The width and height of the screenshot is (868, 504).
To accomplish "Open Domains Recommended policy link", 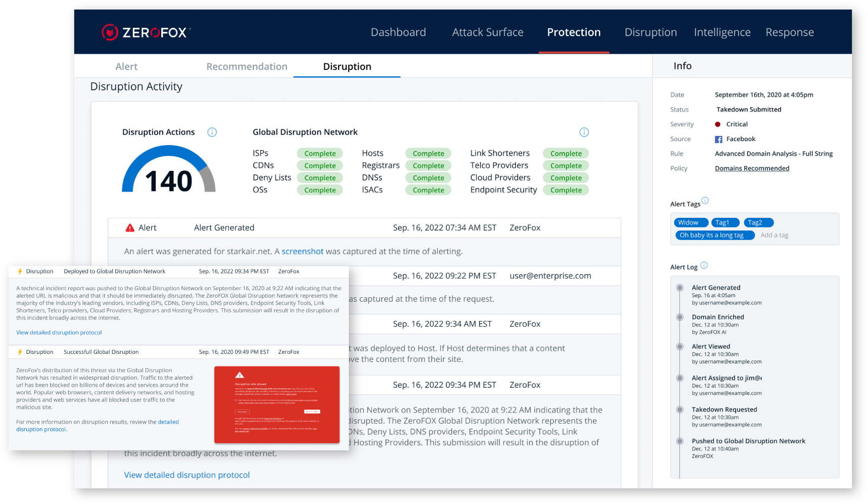I will [752, 168].
